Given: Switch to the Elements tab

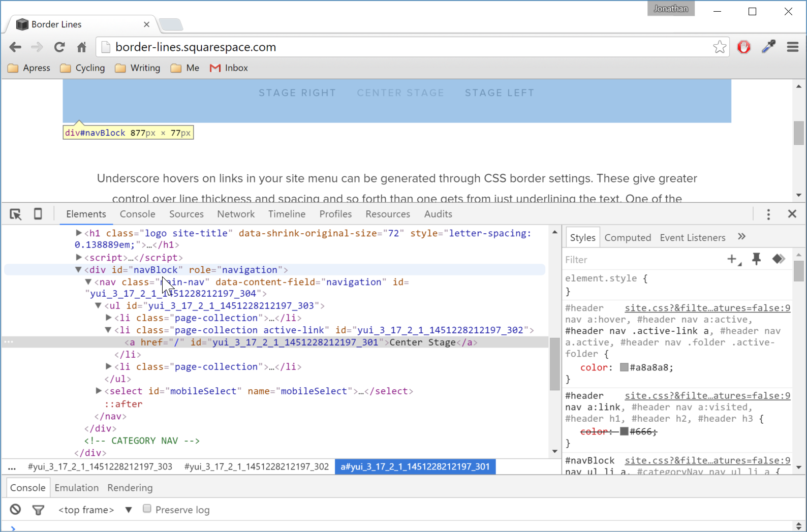Looking at the screenshot, I should coord(86,214).
